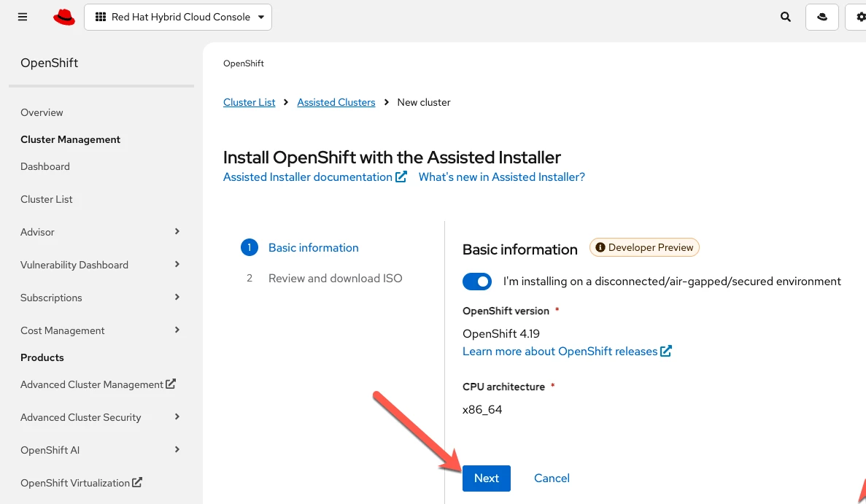Go to Assisted Clusters breadcrumb
866x504 pixels.
tap(336, 102)
